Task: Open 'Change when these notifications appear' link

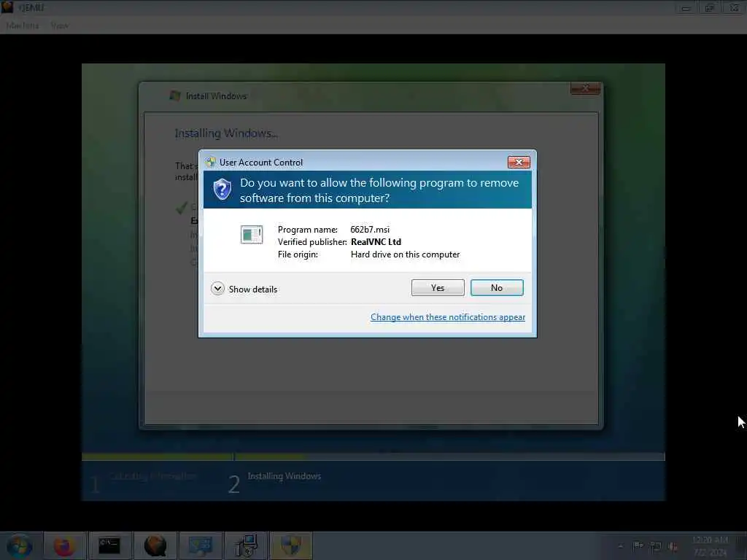Action: tap(448, 317)
